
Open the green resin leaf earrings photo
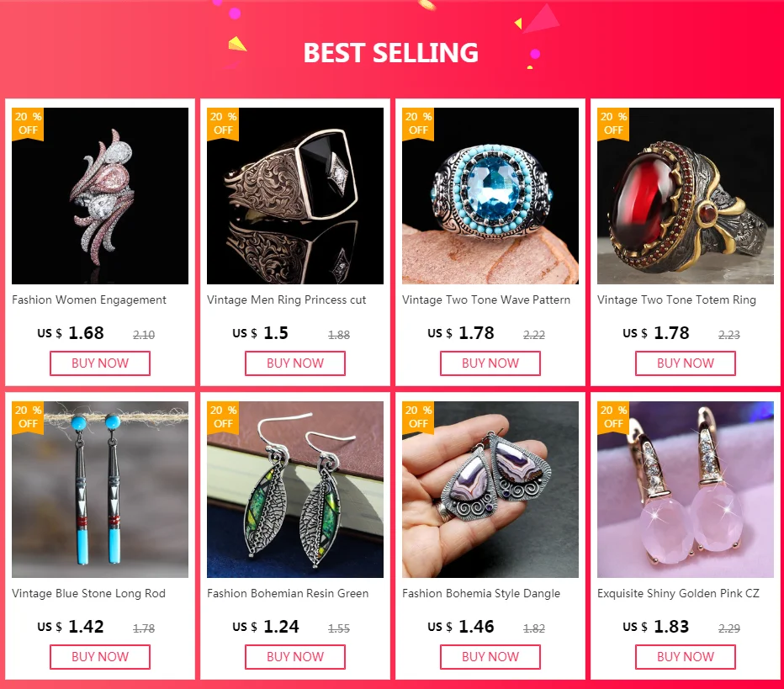click(295, 490)
